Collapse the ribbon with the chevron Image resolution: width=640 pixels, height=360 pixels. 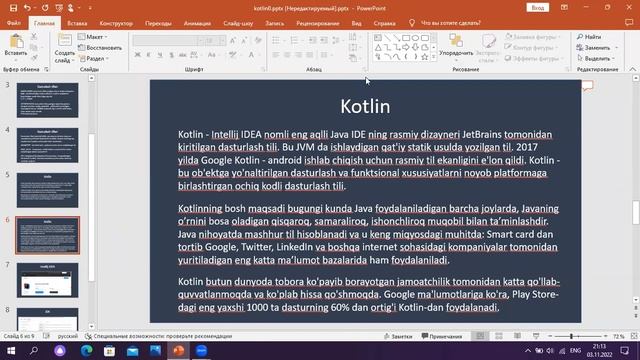click(633, 69)
